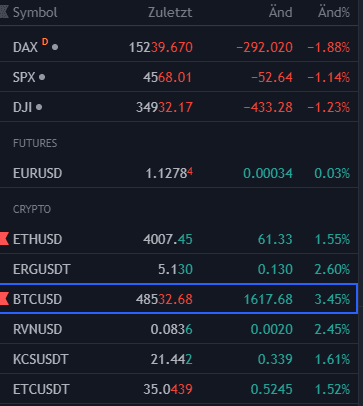Click the DAX percentage change -1.88%
363x406 pixels.
point(329,47)
